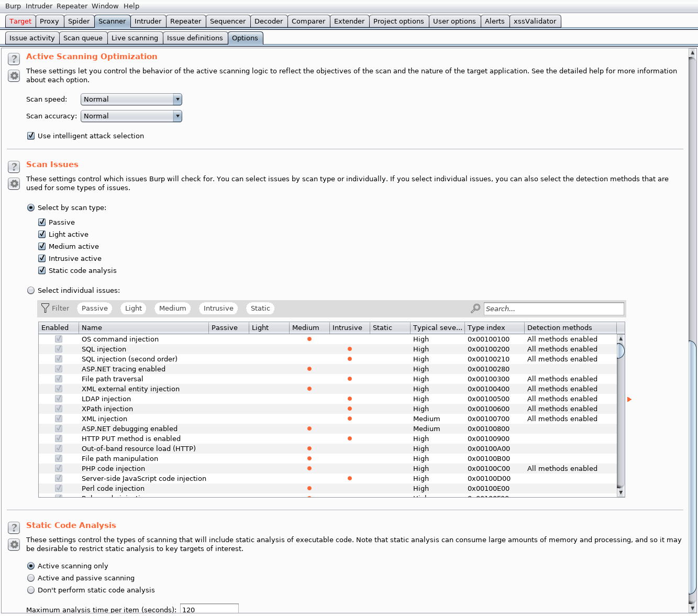Sort by the Medium column header
The image size is (698, 616).
[309, 327]
